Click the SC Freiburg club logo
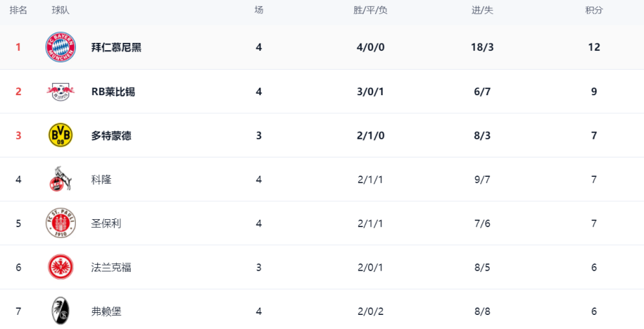644x329 pixels. tap(60, 311)
